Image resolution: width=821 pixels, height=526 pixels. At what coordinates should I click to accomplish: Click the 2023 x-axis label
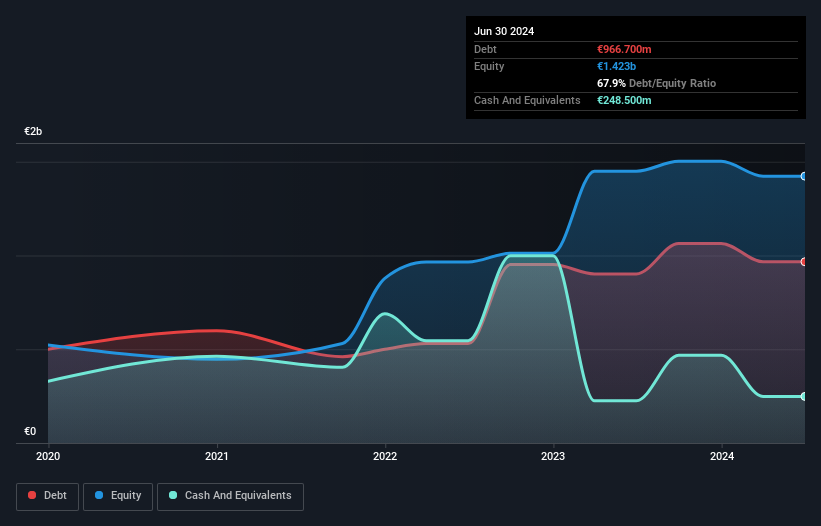coord(553,456)
